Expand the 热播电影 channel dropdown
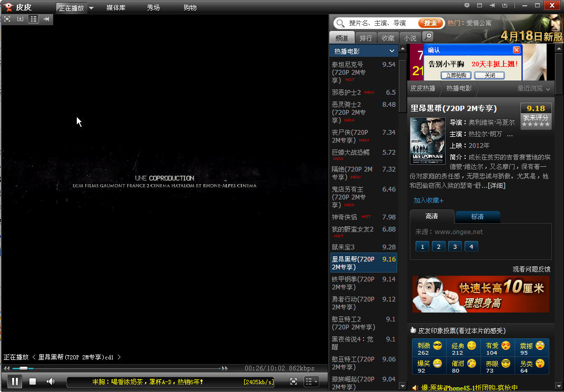564x392 pixels. click(392, 51)
